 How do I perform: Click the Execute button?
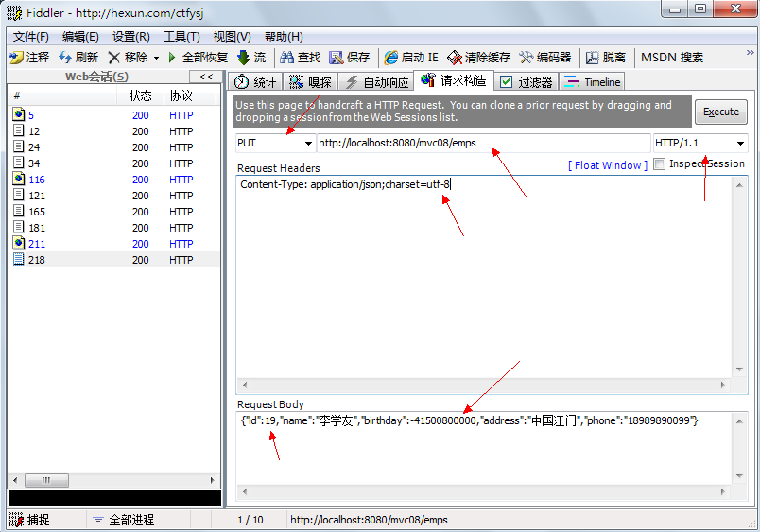(720, 112)
